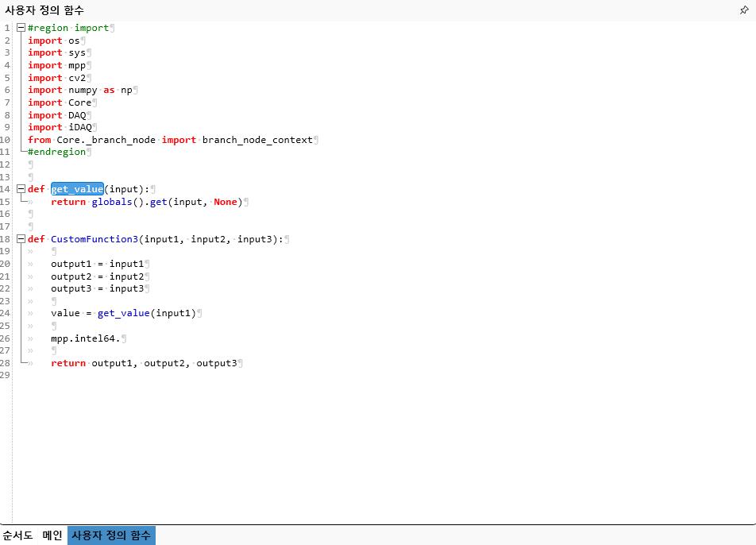Viewport: 756px width, 545px height.
Task: Select the 사용자 정의 함수 bottom tab
Action: [x=111, y=535]
